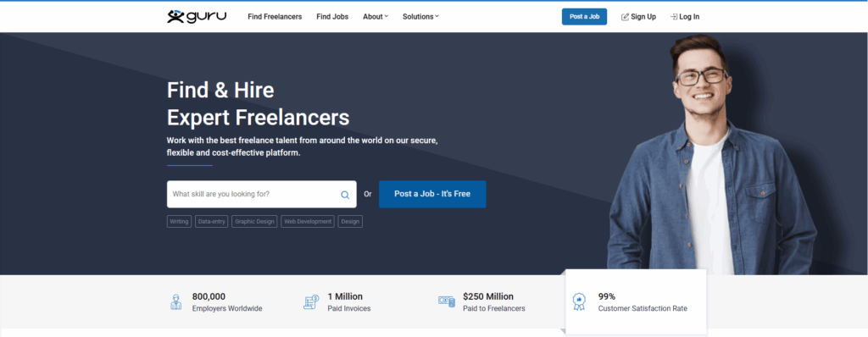The image size is (868, 337).
Task: Click the Log In arrow icon
Action: [674, 17]
